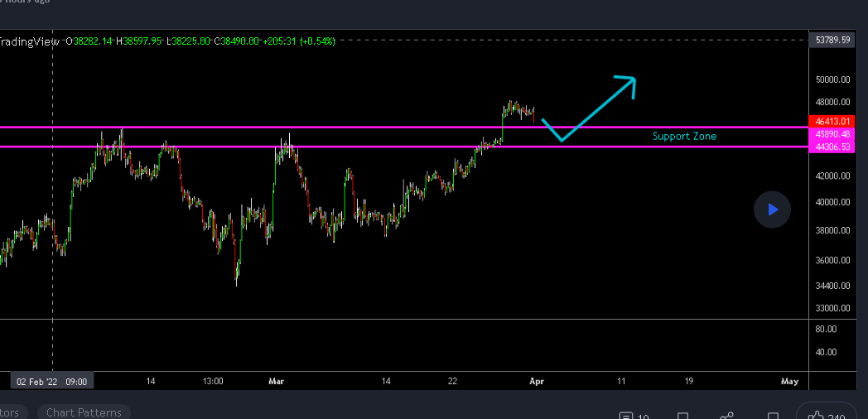Click the 42000.00 price axis value
The image size is (868, 419).
pyautogui.click(x=832, y=176)
